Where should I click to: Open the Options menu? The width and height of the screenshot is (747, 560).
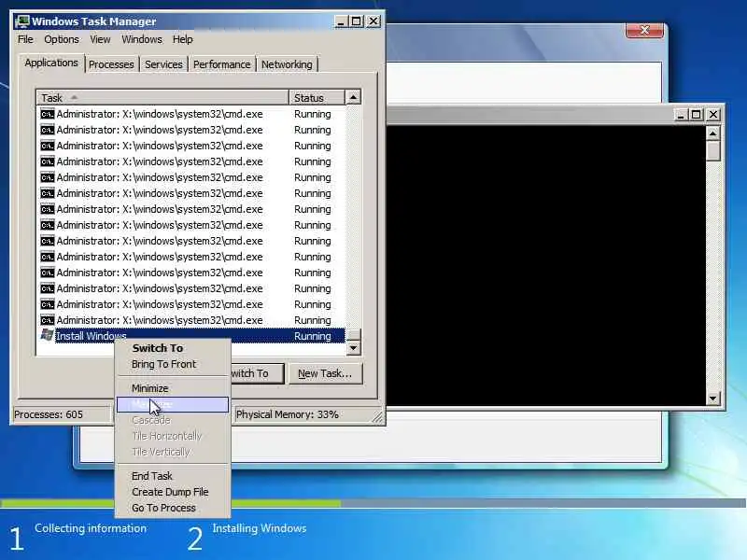pyautogui.click(x=62, y=39)
